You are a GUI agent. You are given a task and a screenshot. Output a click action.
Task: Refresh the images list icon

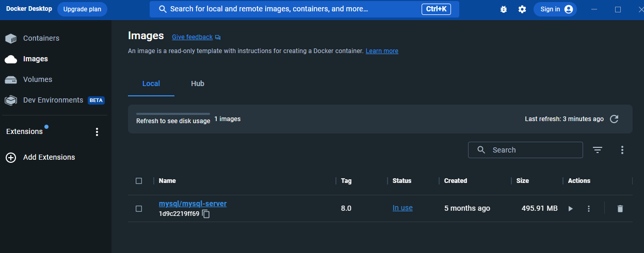(614, 119)
